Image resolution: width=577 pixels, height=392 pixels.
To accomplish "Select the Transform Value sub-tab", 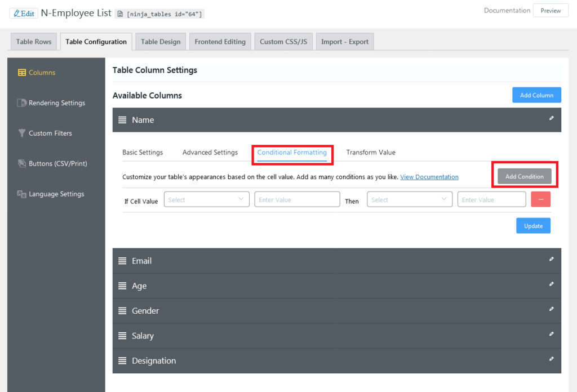I will click(371, 153).
